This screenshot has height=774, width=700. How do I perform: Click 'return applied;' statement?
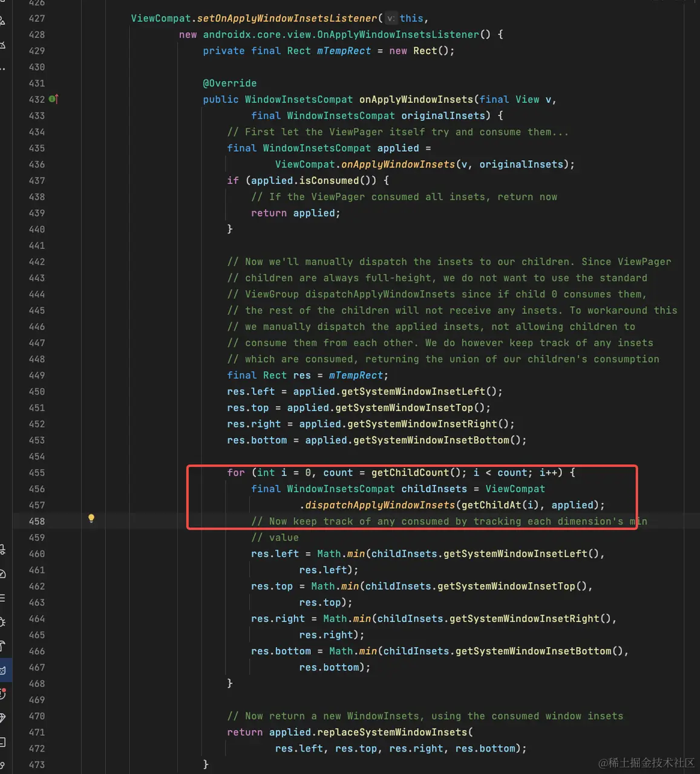pos(296,213)
